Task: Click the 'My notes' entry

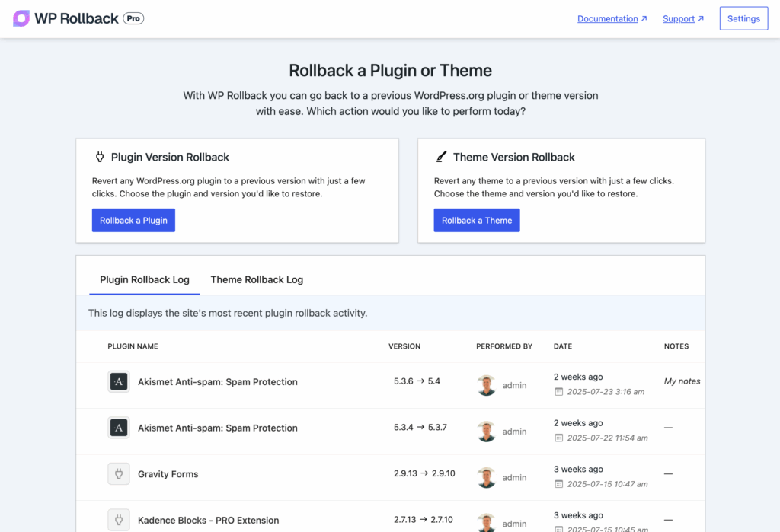Action: coord(682,381)
